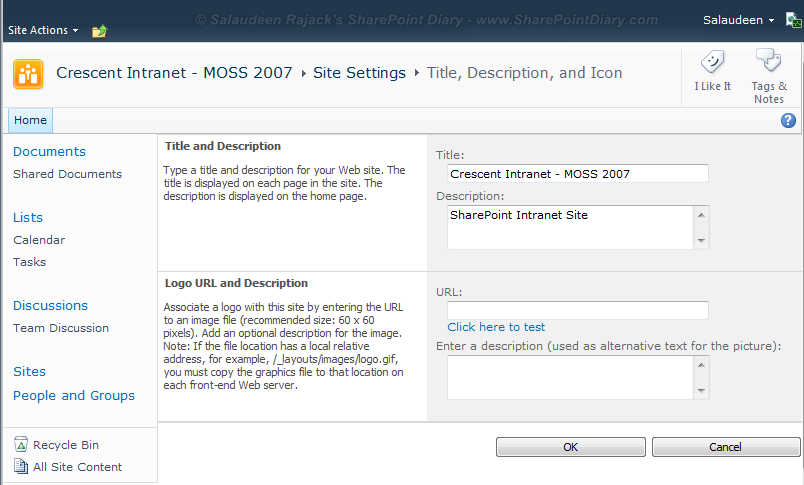Open the help question mark icon
This screenshot has height=485, width=804.
pos(788,120)
